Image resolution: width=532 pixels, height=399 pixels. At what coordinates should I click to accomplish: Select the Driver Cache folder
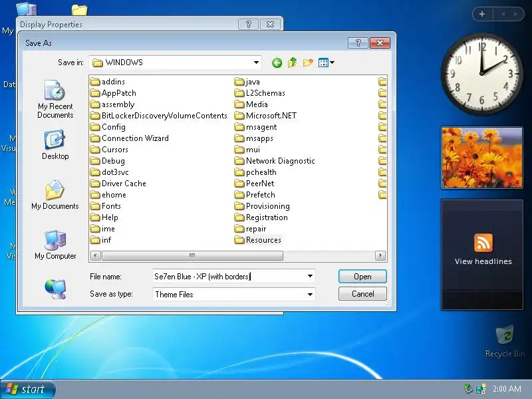tap(118, 184)
